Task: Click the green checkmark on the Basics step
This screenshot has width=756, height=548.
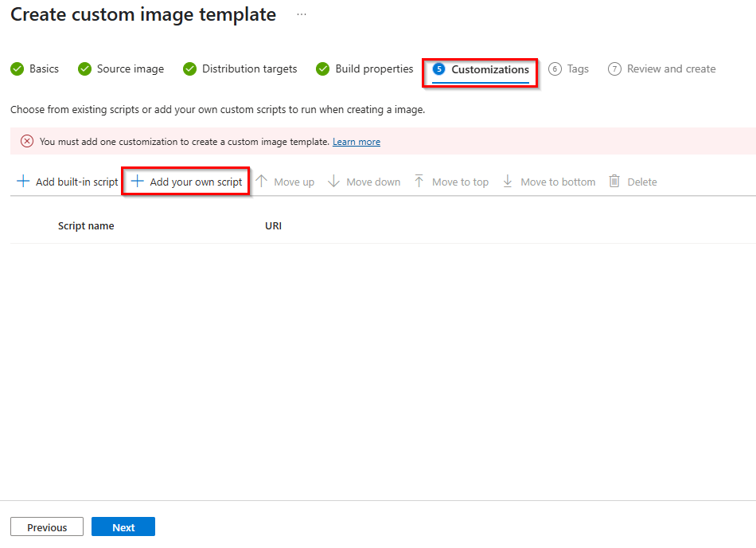Action: (x=18, y=69)
